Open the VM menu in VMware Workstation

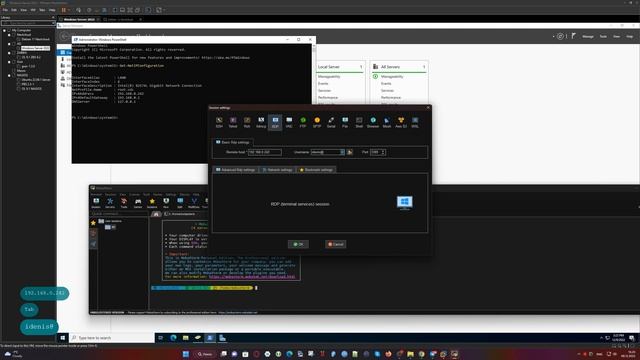33,10
